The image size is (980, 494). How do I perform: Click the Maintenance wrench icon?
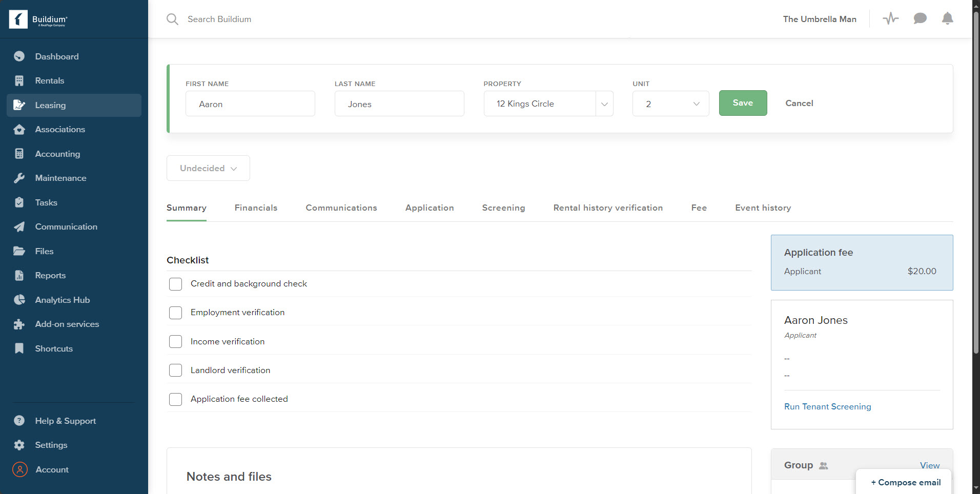tap(19, 178)
